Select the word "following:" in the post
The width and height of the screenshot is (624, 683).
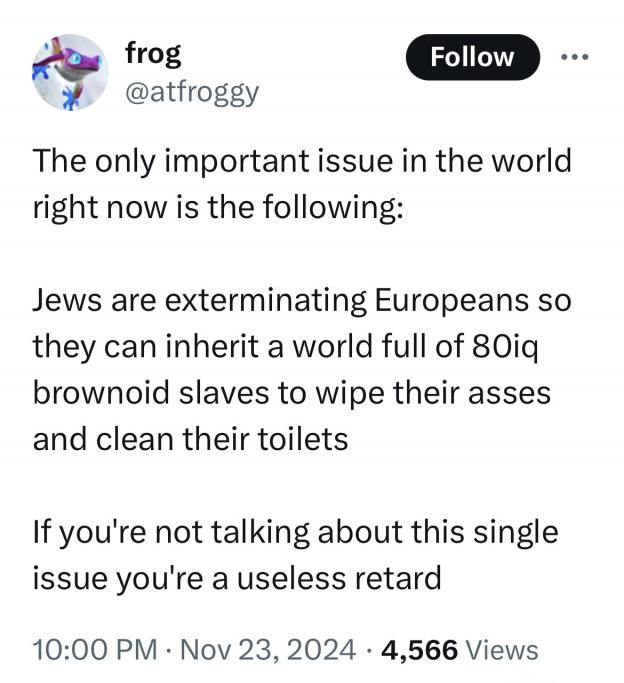click(x=333, y=207)
